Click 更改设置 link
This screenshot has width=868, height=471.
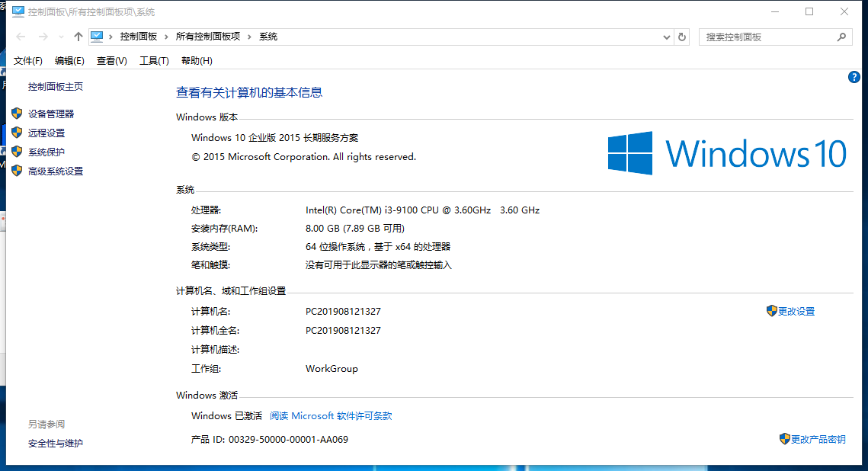(796, 312)
